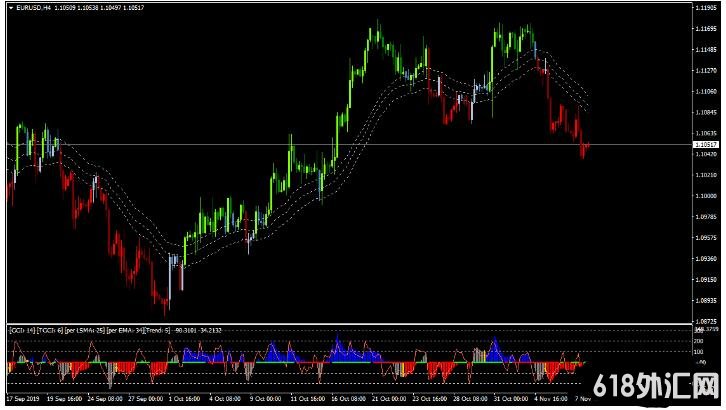Image resolution: width=726 pixels, height=410 pixels.
Task: Click the 4 Nov 16:00 time label
Action: [551, 398]
